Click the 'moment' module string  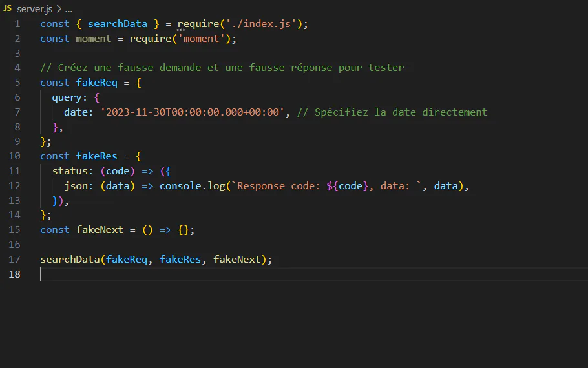(x=201, y=39)
